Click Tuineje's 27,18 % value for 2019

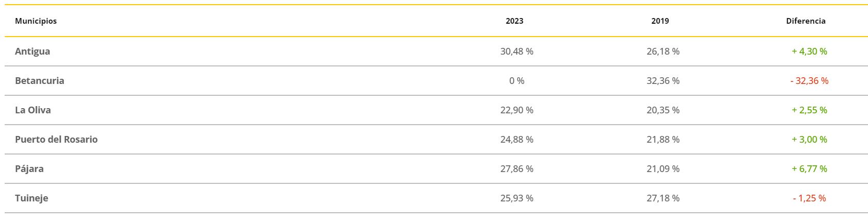coord(663,198)
